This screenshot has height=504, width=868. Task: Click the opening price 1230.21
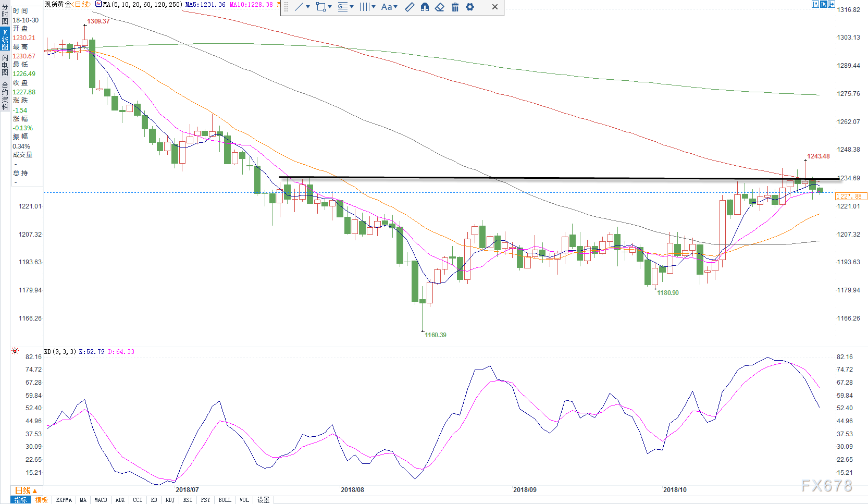24,38
